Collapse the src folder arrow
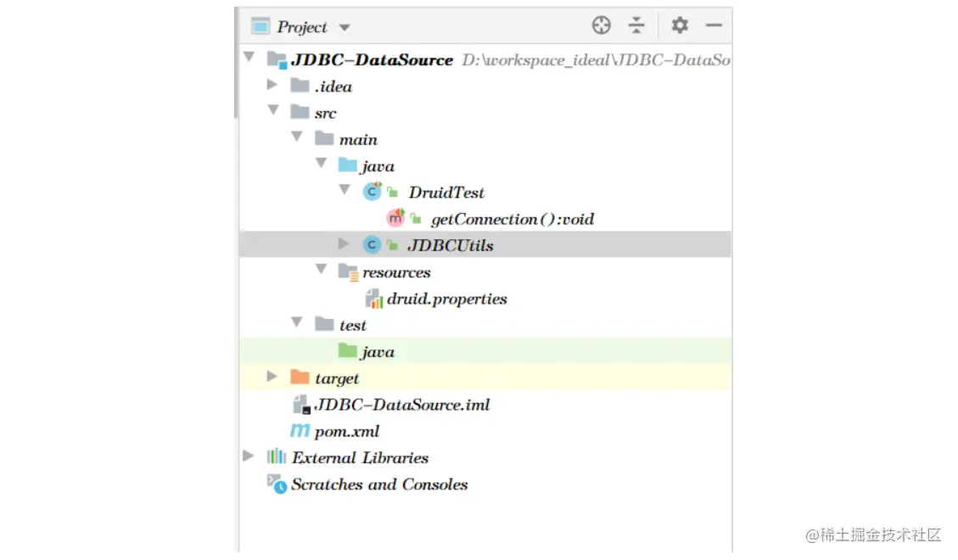 (273, 110)
